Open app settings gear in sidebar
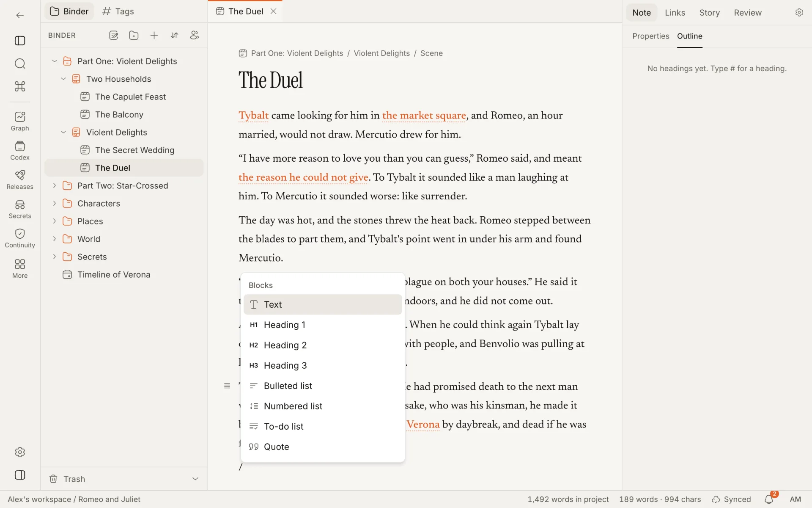812x508 pixels. click(x=20, y=452)
